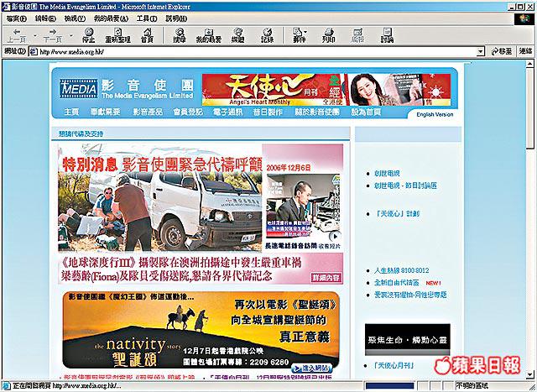Click the Back (上一頁) toolbar button

tap(17, 35)
